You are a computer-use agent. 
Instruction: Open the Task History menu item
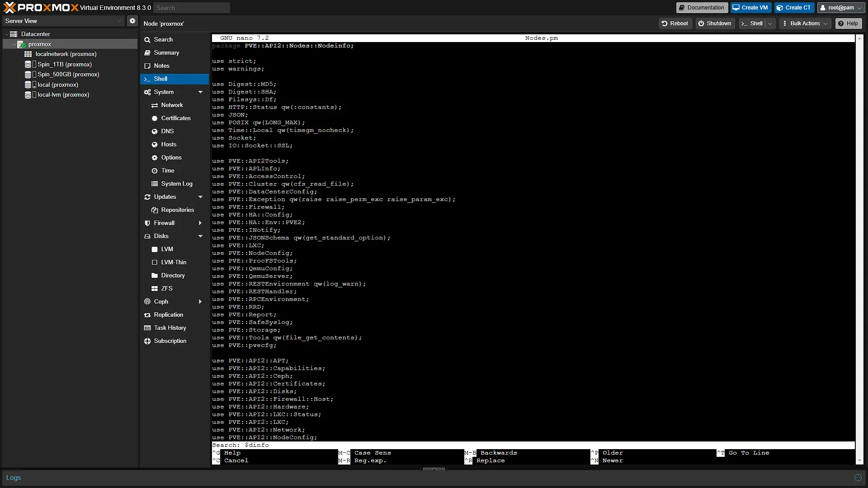tap(175, 328)
